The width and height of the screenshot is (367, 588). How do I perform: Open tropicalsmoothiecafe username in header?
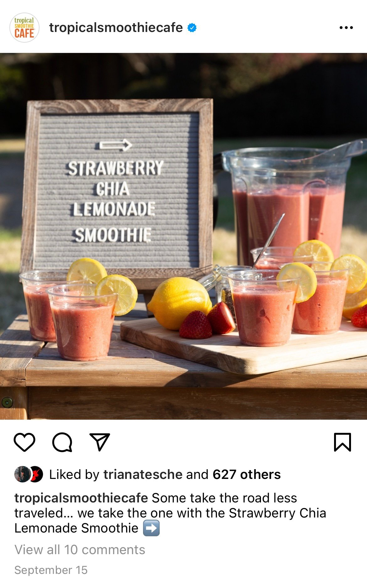click(x=116, y=28)
